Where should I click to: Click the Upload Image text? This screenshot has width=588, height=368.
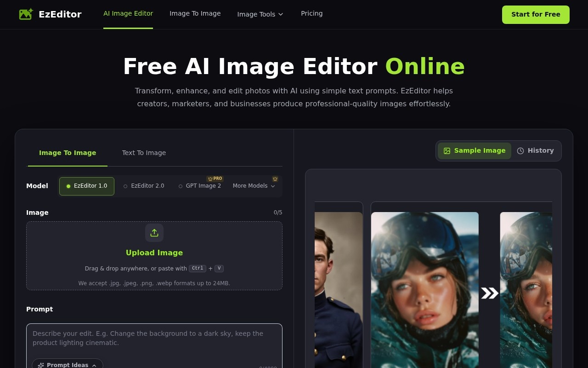154,253
